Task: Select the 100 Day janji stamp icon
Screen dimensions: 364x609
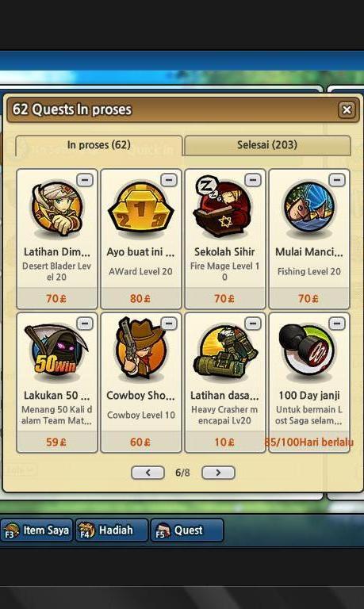Action: click(x=307, y=351)
